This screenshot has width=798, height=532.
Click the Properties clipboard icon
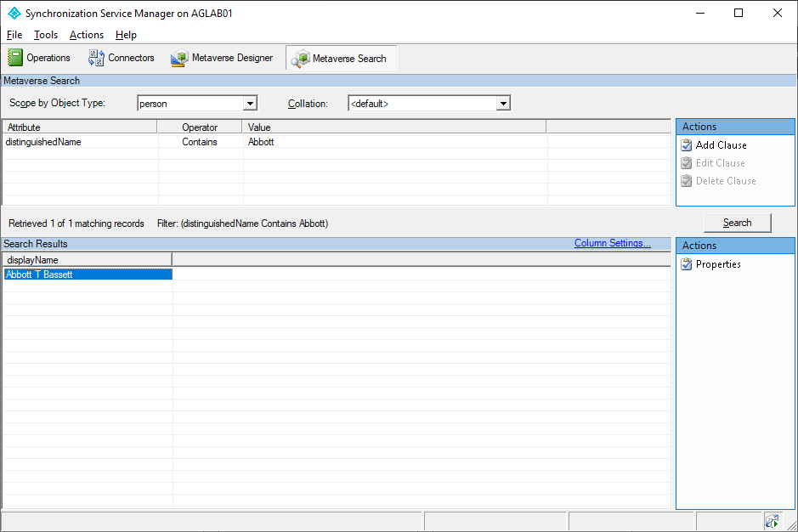(x=687, y=264)
